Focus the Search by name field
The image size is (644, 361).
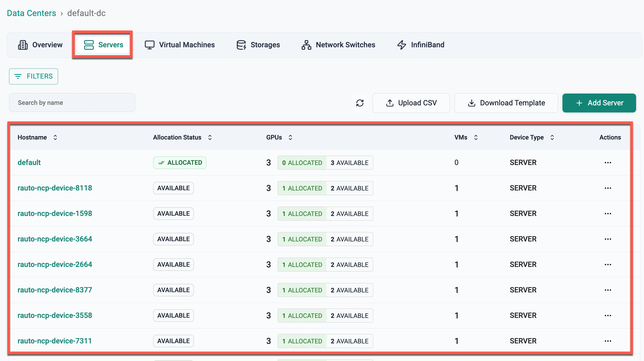click(x=72, y=103)
